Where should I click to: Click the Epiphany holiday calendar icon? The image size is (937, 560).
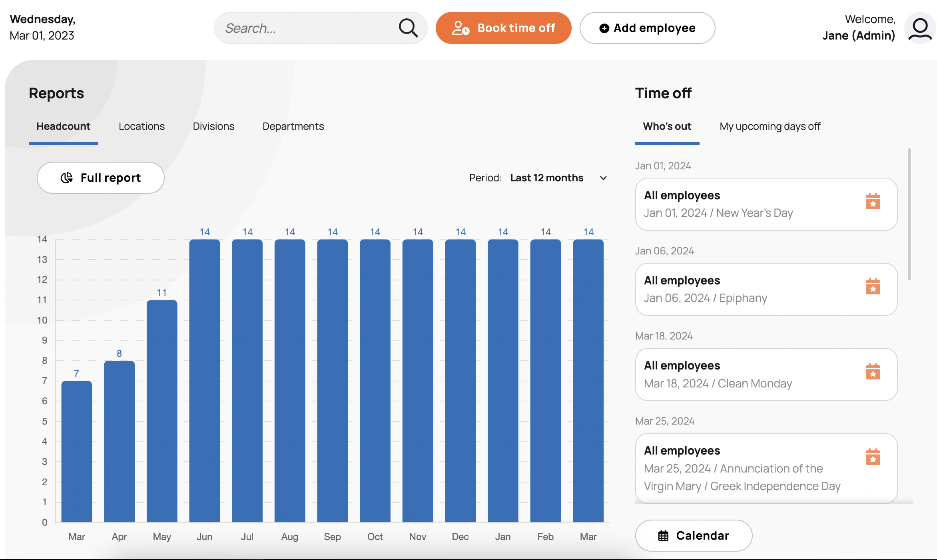pos(873,287)
